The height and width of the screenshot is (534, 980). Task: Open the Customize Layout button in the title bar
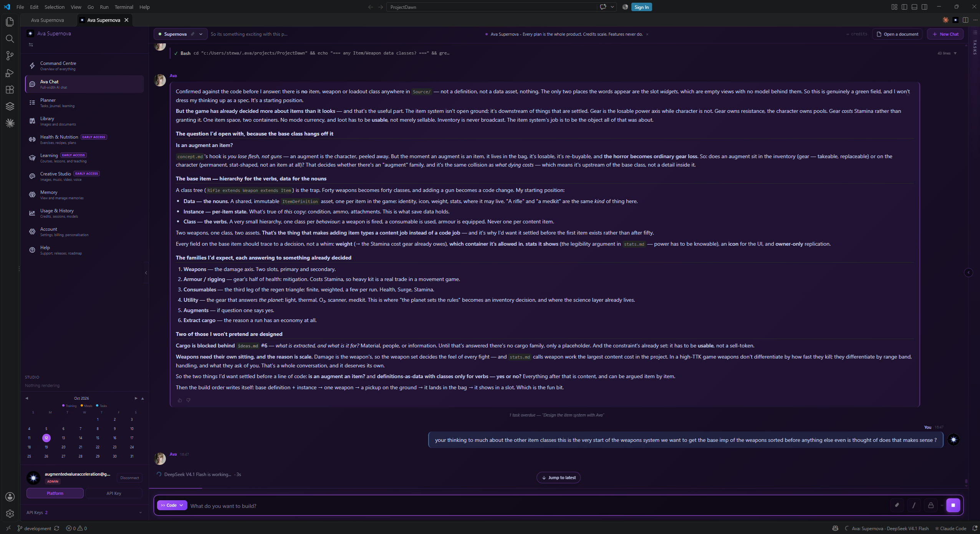(894, 7)
